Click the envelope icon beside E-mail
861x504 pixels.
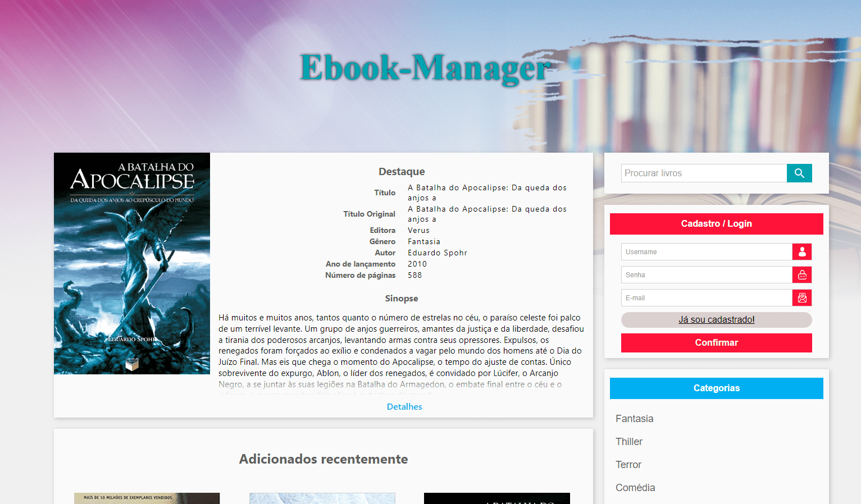[802, 298]
